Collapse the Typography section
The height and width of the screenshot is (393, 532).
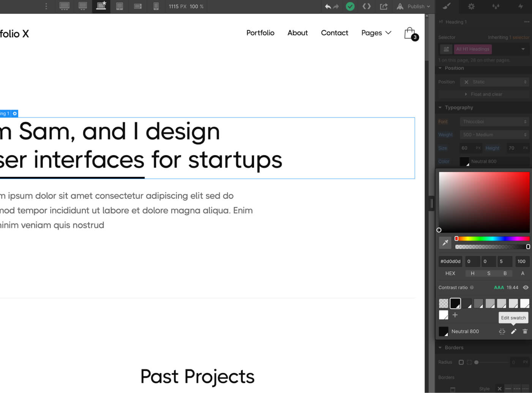(440, 108)
